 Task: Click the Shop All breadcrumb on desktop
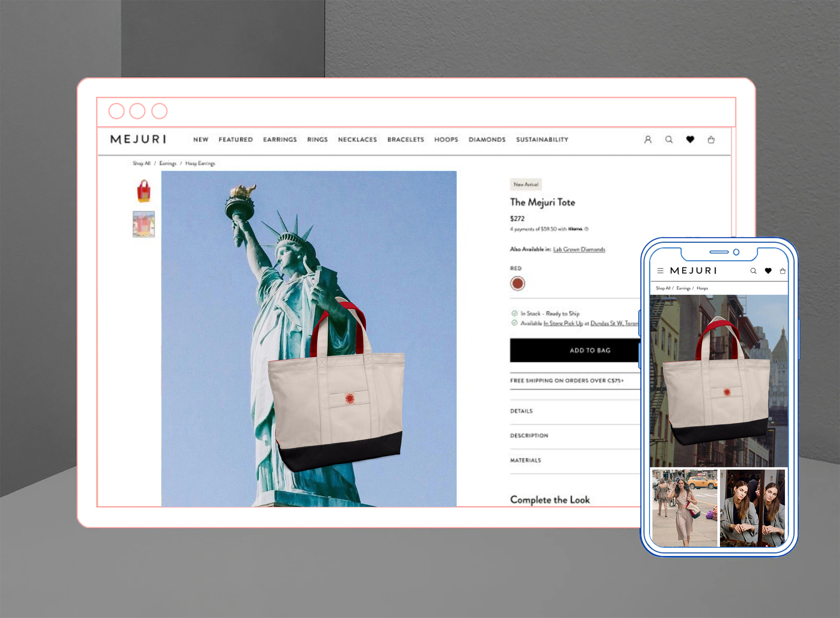coord(141,163)
